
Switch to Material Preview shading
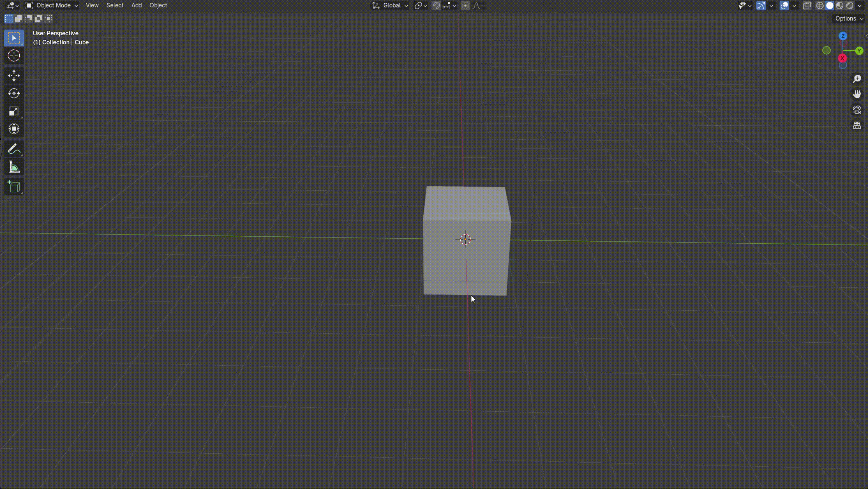click(x=840, y=5)
